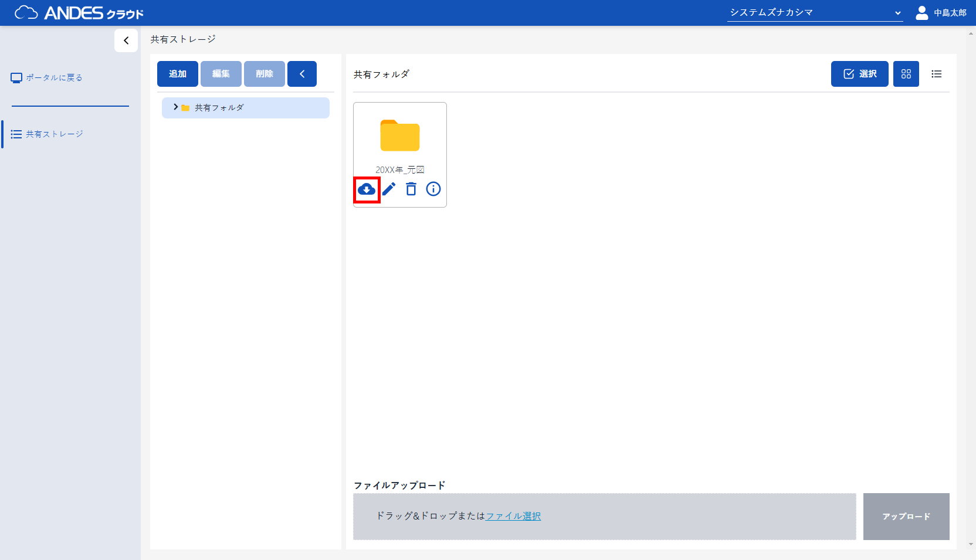The width and height of the screenshot is (976, 560).
Task: Click the ANDES cloud logo
Action: (x=79, y=13)
